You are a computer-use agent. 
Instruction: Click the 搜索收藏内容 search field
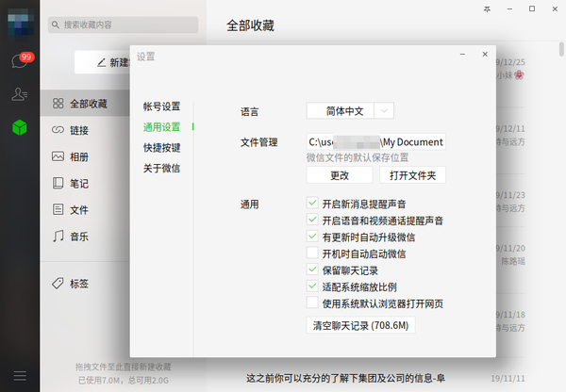[123, 24]
